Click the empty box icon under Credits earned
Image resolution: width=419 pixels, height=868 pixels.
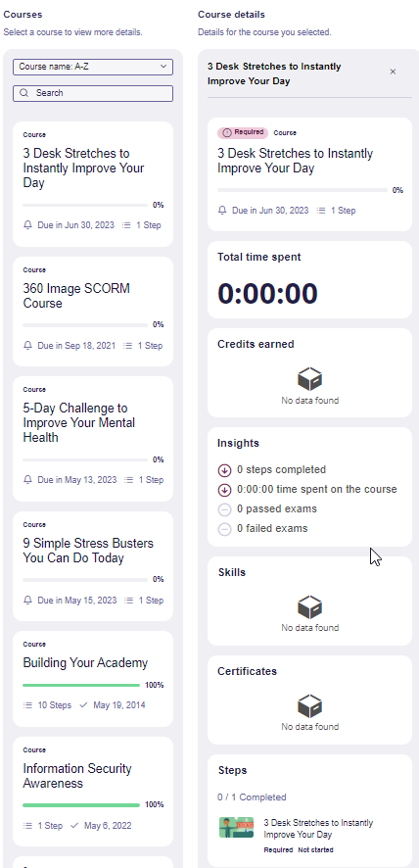(309, 379)
